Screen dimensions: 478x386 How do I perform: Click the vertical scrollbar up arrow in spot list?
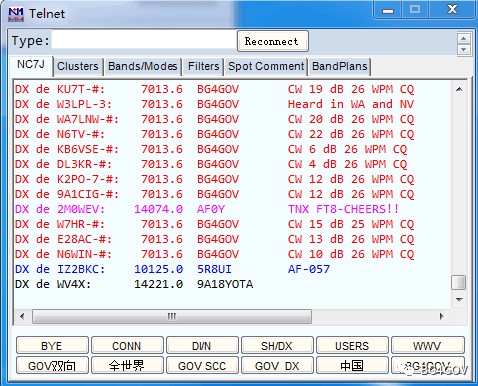pyautogui.click(x=459, y=89)
